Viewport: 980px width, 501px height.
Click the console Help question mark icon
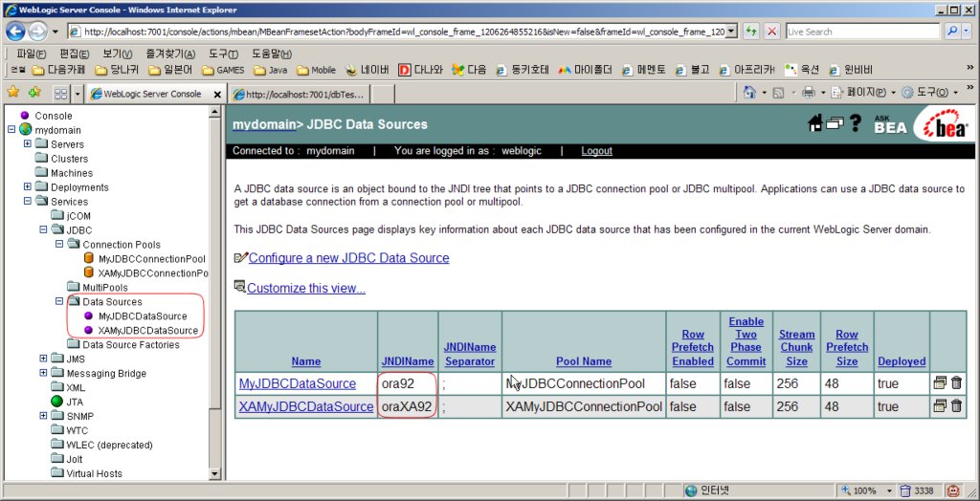[855, 123]
